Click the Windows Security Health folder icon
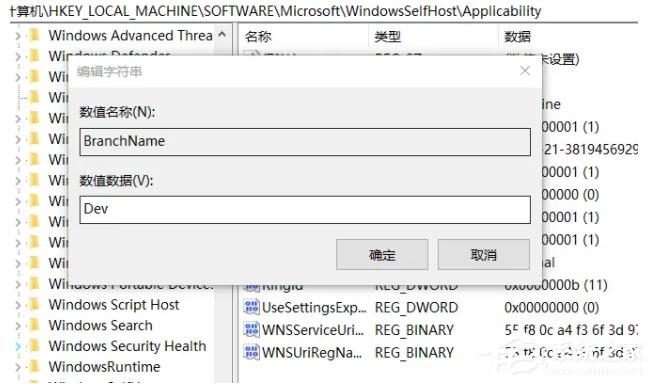The image size is (652, 384). tap(35, 346)
